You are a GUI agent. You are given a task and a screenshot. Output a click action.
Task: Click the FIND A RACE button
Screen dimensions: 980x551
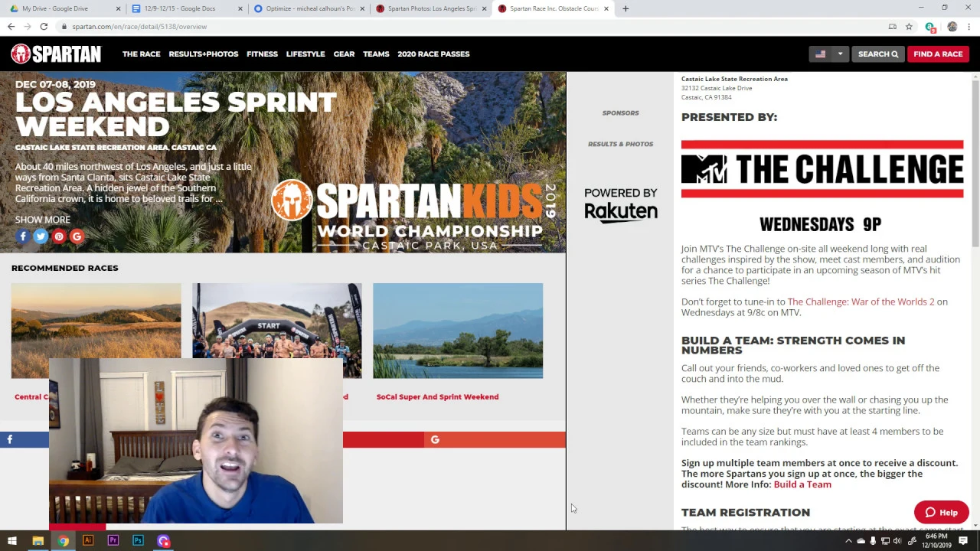pos(938,54)
